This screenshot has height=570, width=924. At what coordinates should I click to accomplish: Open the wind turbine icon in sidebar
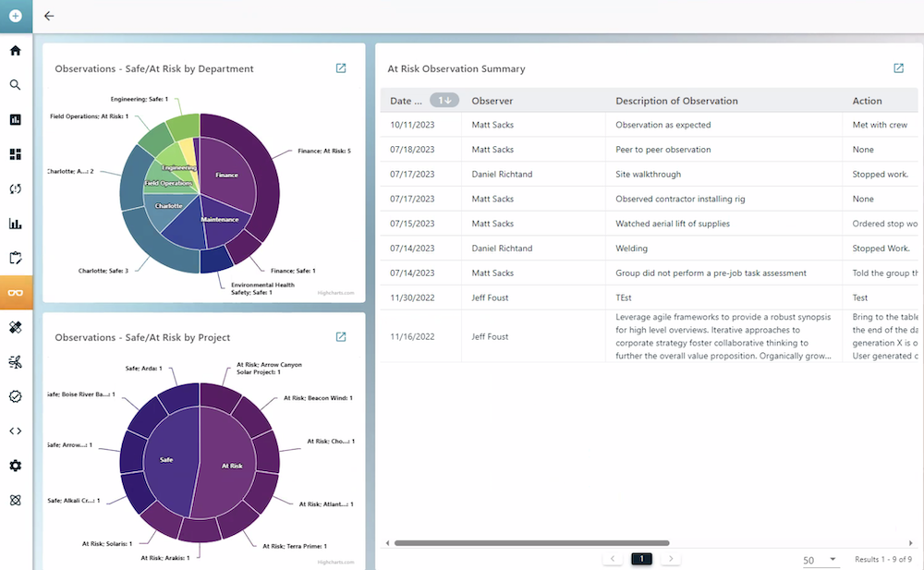[16, 362]
